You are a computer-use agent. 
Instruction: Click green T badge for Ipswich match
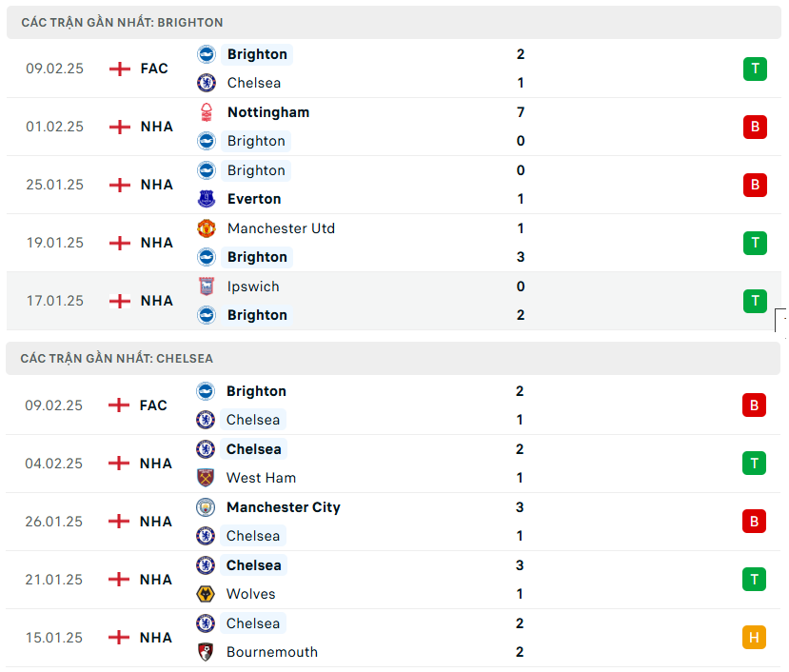(755, 301)
